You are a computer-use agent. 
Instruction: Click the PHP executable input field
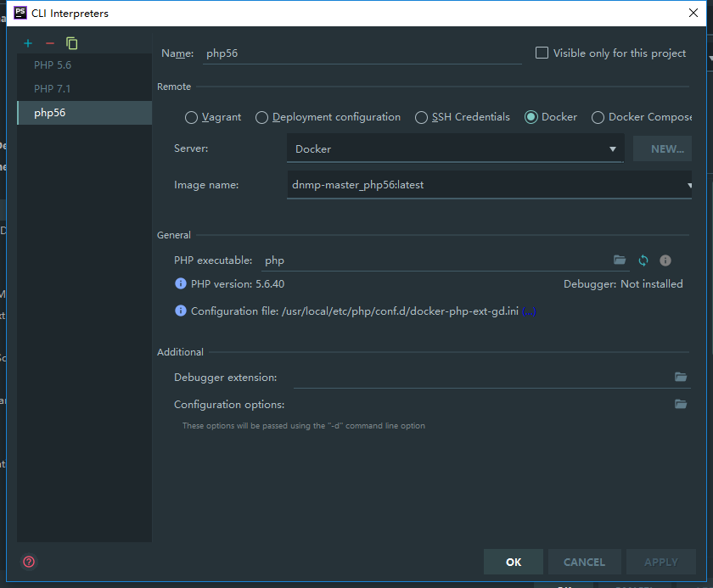pos(435,260)
